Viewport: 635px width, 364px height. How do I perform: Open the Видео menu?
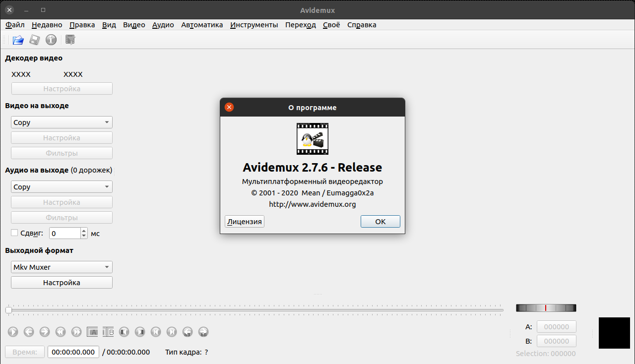tap(134, 25)
